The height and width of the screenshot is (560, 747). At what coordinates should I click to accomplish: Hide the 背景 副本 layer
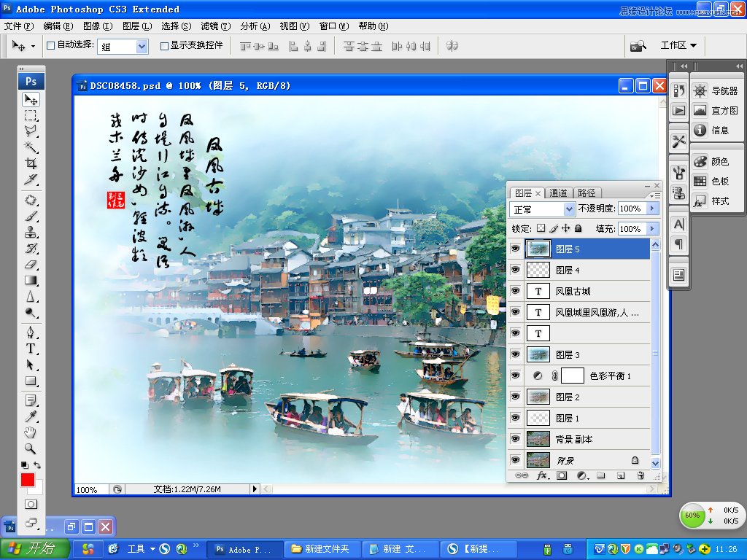(x=516, y=438)
